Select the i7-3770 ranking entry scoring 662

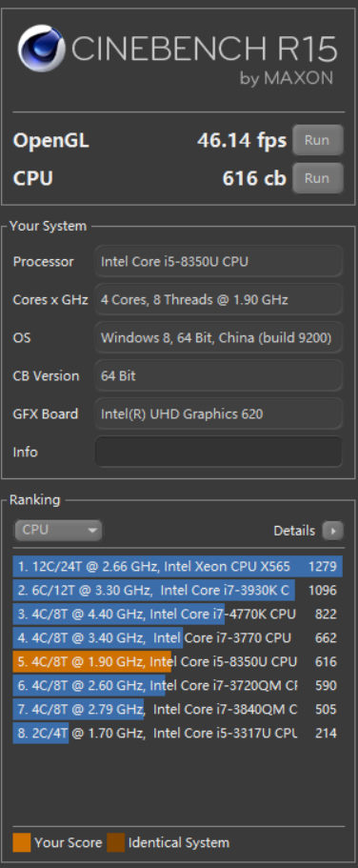(178, 637)
